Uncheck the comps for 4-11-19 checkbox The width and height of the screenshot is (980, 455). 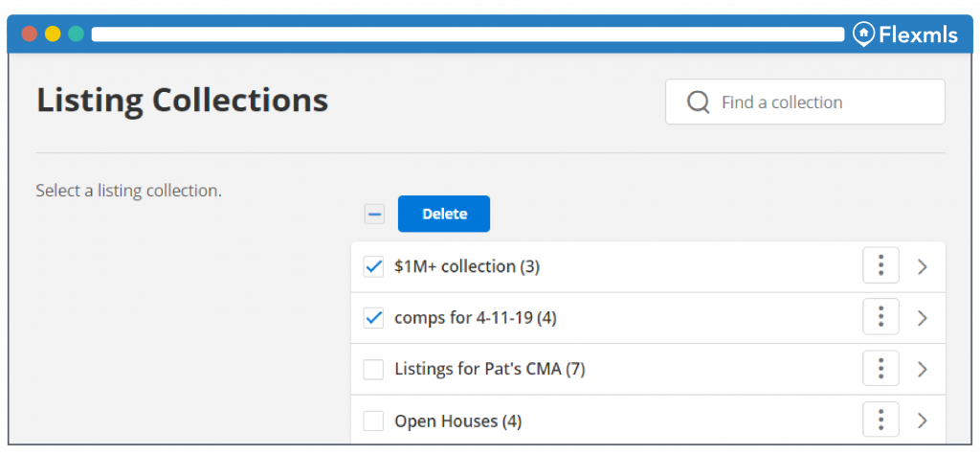coord(374,318)
